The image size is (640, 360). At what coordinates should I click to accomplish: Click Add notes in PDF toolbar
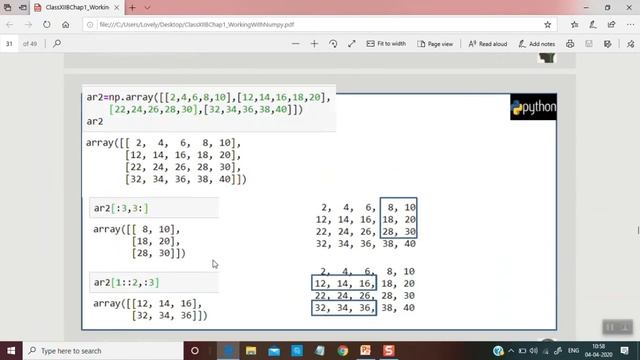coord(537,44)
